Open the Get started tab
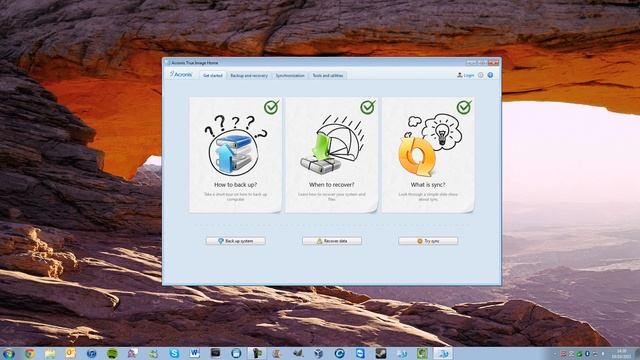Viewport: 640px width, 360px height. (213, 76)
